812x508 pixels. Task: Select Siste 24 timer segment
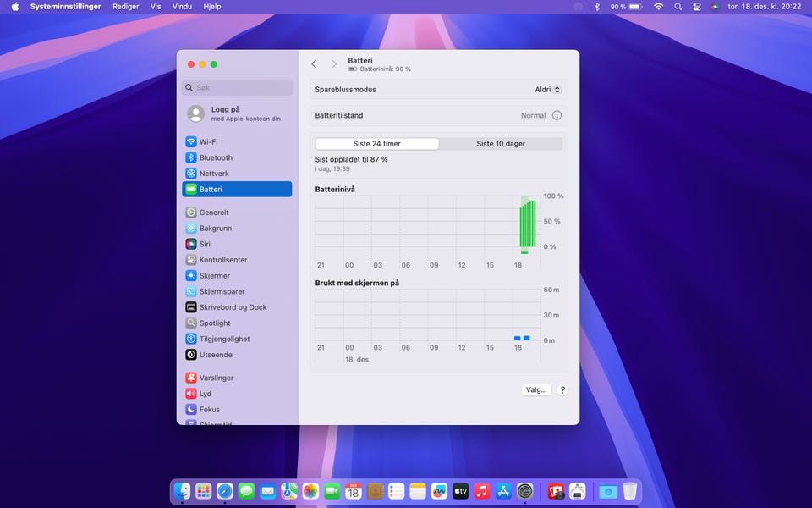click(377, 144)
